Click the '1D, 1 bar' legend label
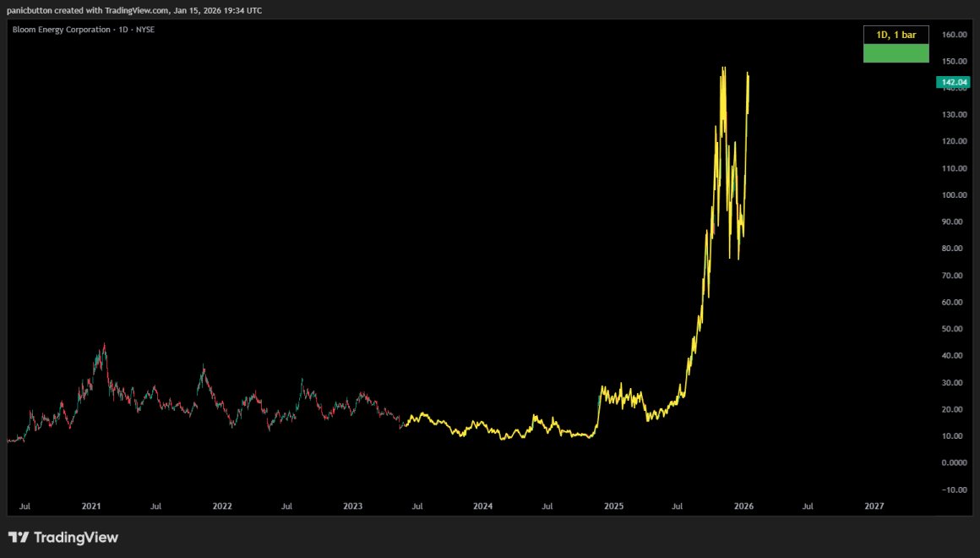 [x=896, y=35]
